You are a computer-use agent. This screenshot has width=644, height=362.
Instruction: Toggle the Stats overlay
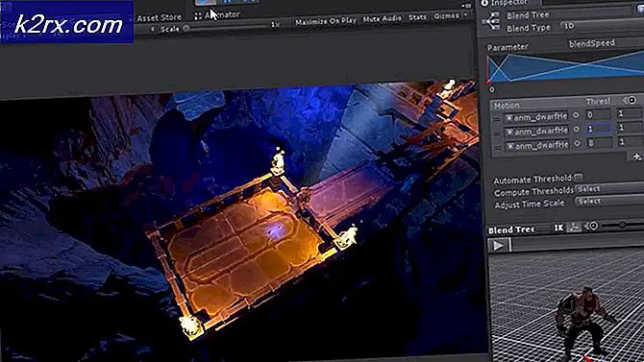tap(417, 17)
